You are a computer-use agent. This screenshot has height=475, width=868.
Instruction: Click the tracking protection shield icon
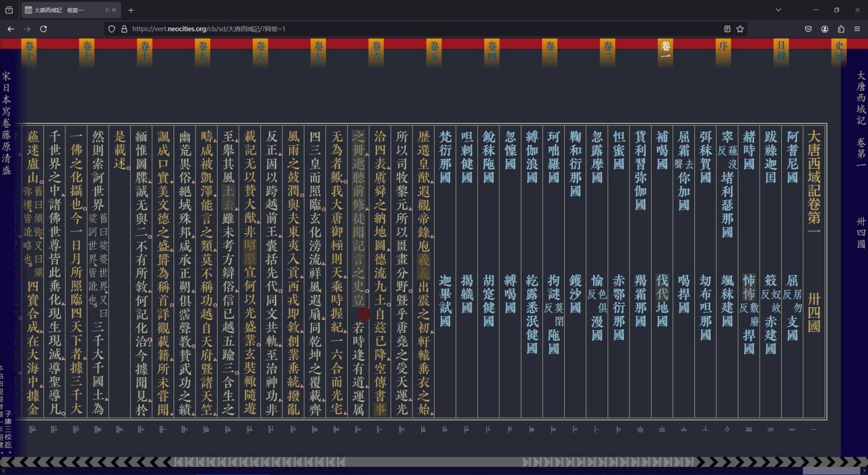click(111, 28)
